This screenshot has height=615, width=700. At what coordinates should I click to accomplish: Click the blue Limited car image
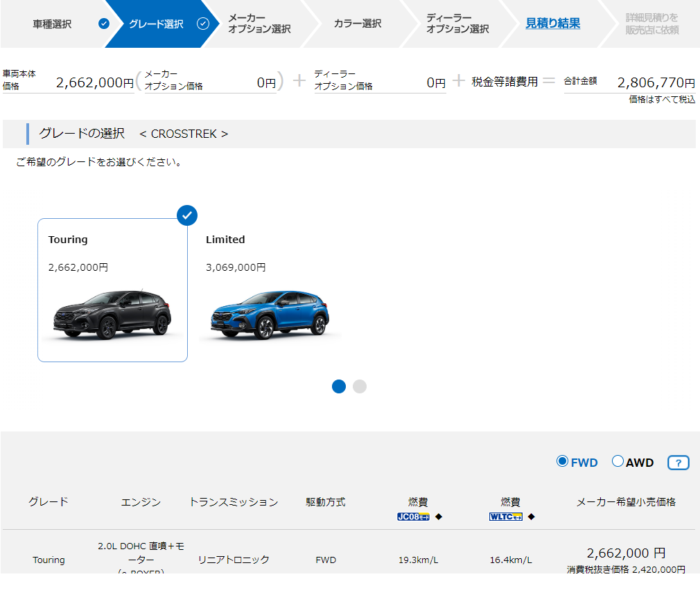pos(270,314)
